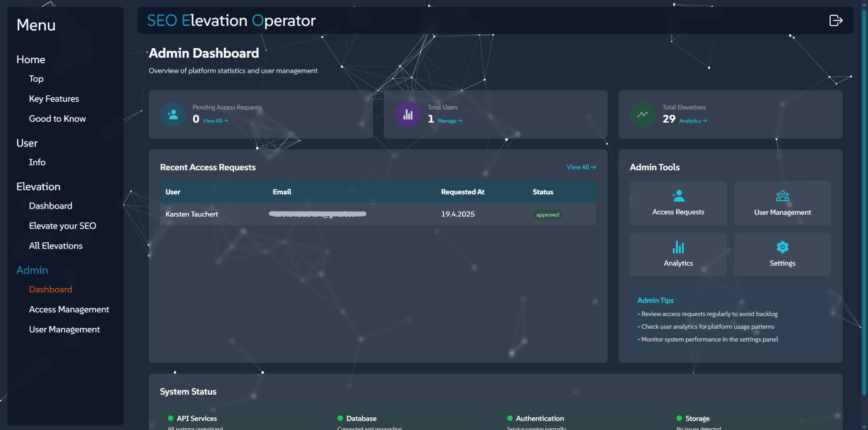The width and height of the screenshot is (868, 430).
Task: Open Access Requests admin tool
Action: (x=678, y=203)
